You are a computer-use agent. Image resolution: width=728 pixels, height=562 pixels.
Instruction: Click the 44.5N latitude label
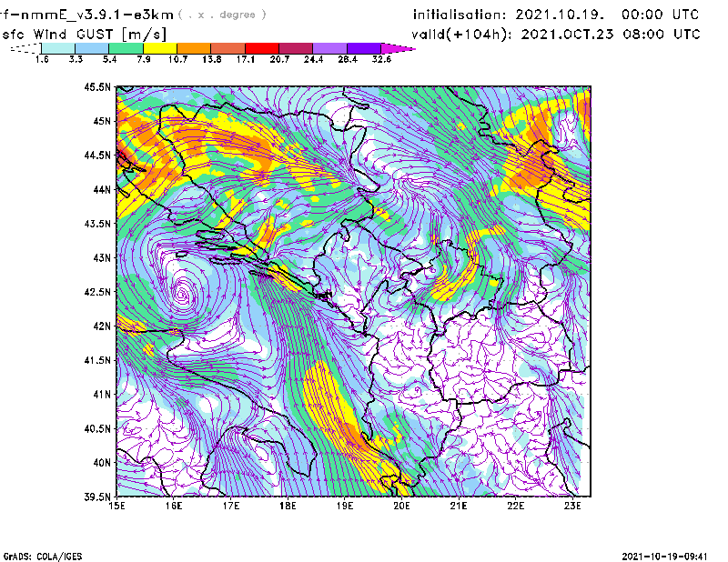pos(97,155)
